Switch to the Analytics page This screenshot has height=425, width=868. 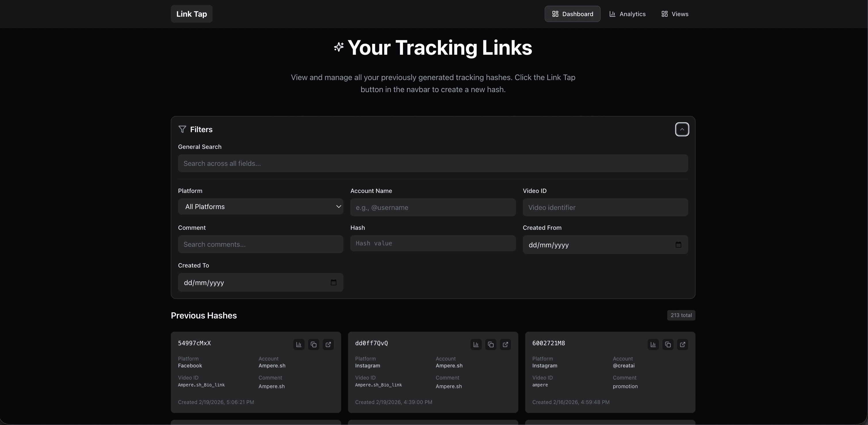627,14
